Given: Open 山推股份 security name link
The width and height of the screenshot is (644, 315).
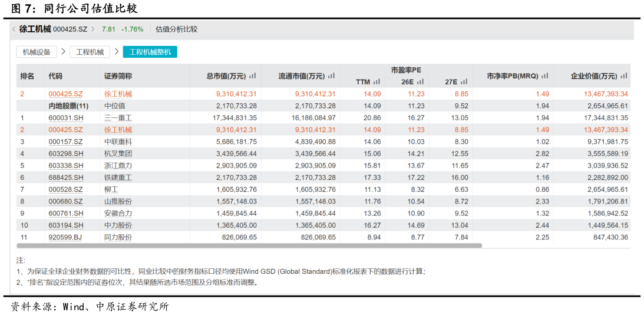Looking at the screenshot, I should [118, 202].
